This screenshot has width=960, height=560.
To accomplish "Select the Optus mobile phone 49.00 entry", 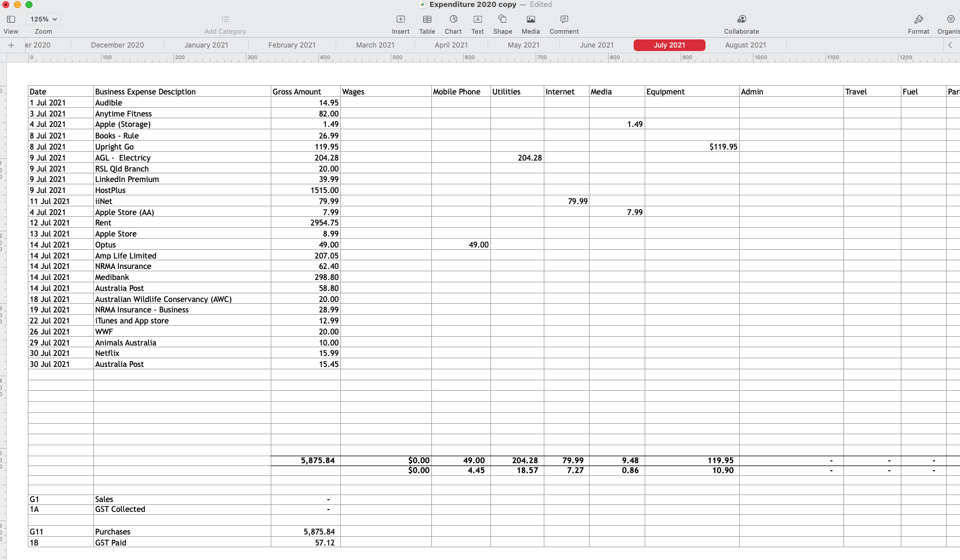I will pos(461,245).
